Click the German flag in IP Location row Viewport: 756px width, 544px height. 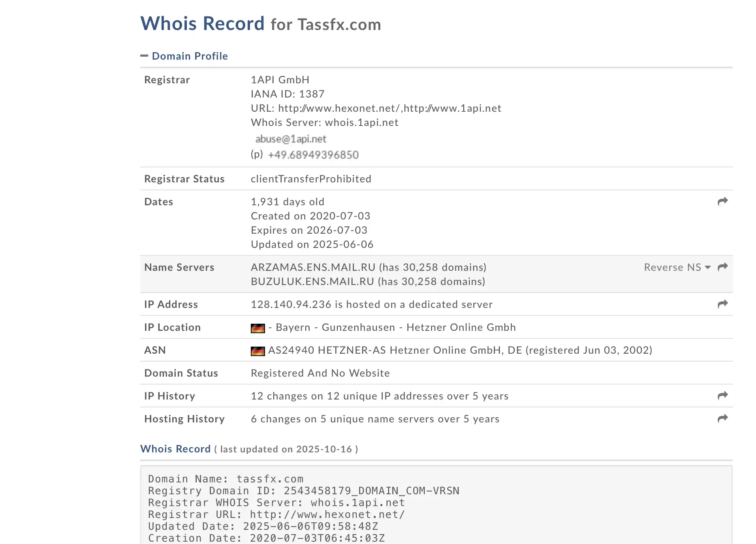pos(258,328)
